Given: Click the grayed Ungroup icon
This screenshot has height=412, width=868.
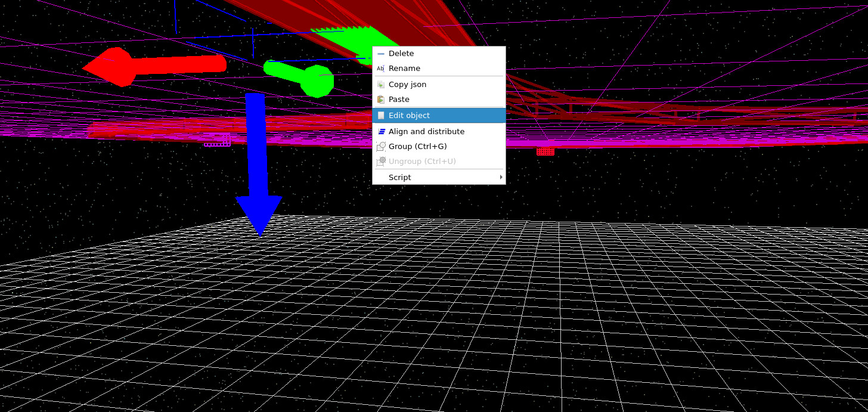Looking at the screenshot, I should click(381, 161).
